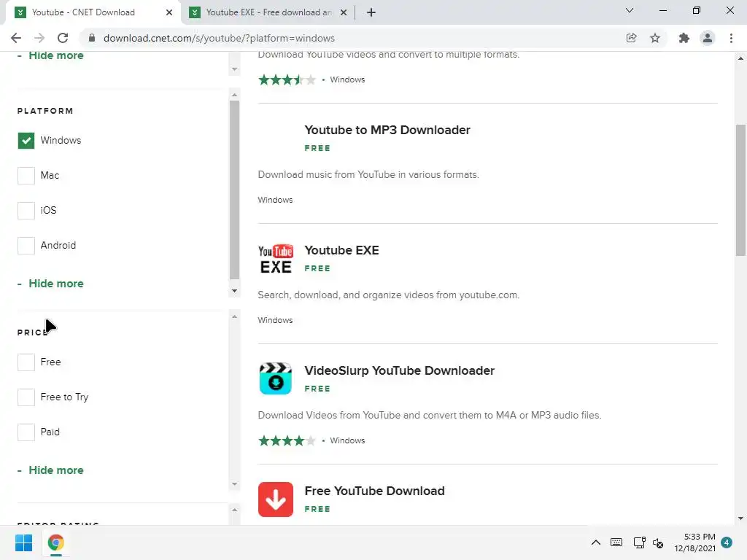The height and width of the screenshot is (560, 747).
Task: Click the top filter panel down arrow
Action: tap(234, 69)
